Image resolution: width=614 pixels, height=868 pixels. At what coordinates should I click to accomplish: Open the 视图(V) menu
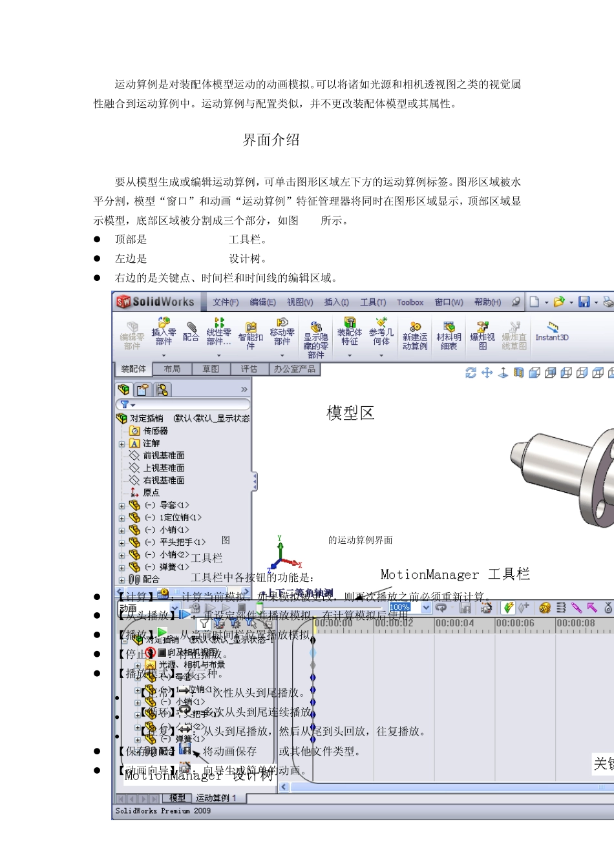(x=300, y=302)
